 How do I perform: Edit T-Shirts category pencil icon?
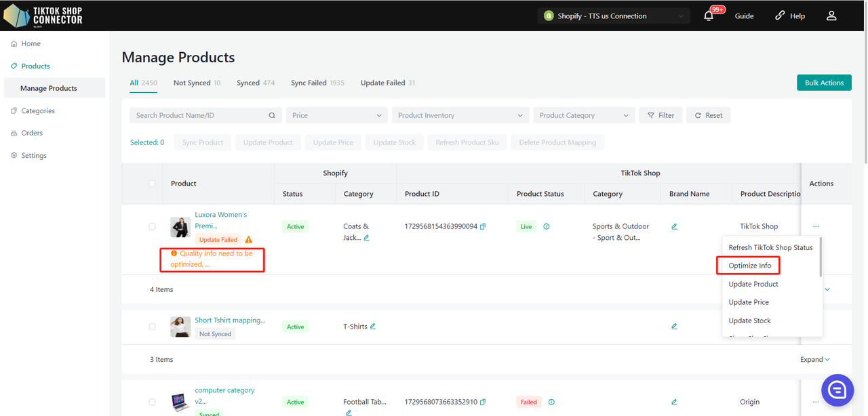click(x=373, y=326)
